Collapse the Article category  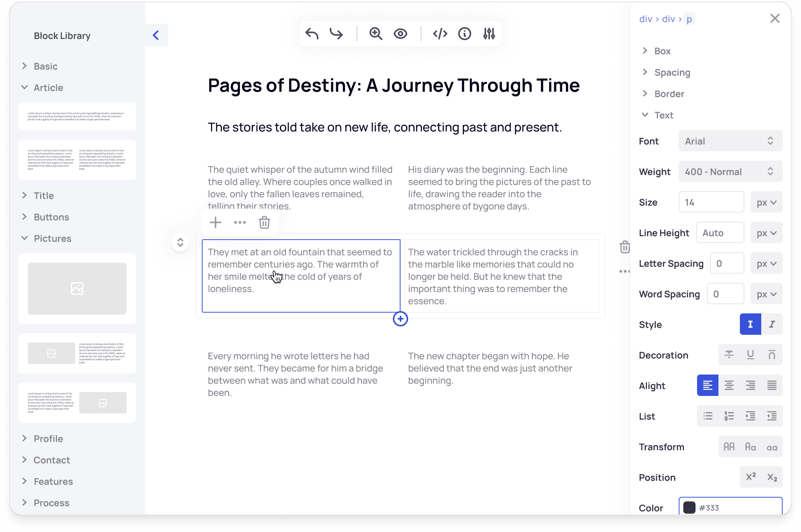[42, 88]
